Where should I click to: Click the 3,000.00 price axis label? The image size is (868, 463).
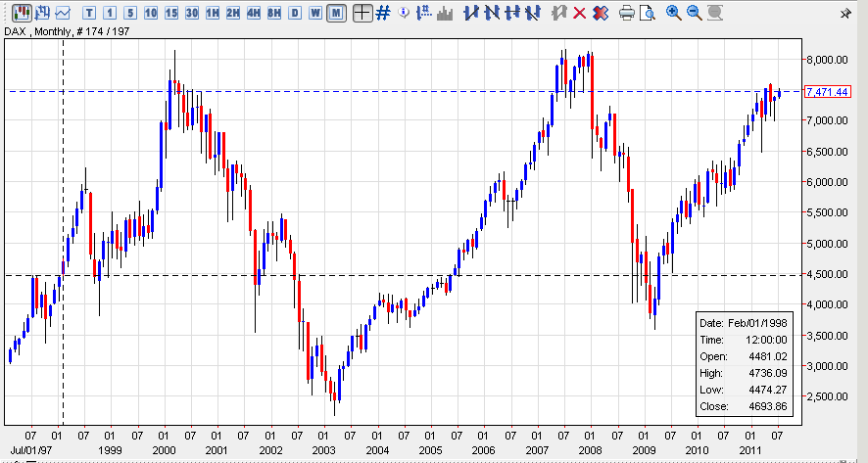827,366
